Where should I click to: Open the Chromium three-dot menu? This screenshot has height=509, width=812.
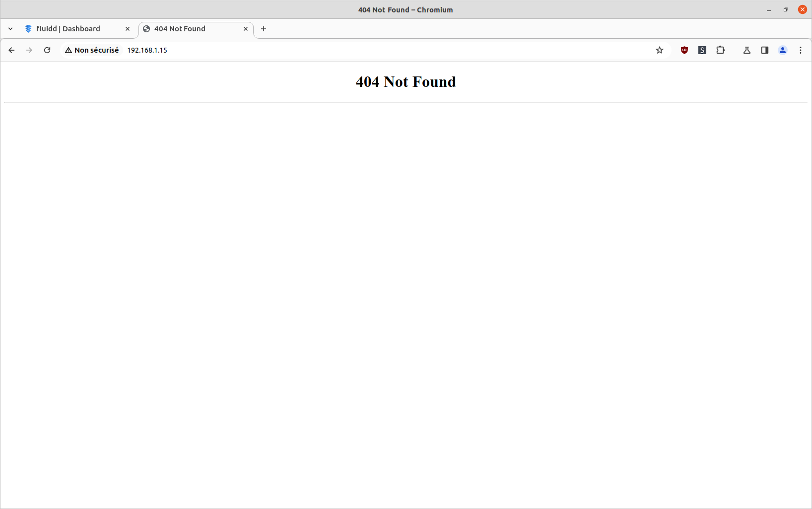(x=801, y=50)
